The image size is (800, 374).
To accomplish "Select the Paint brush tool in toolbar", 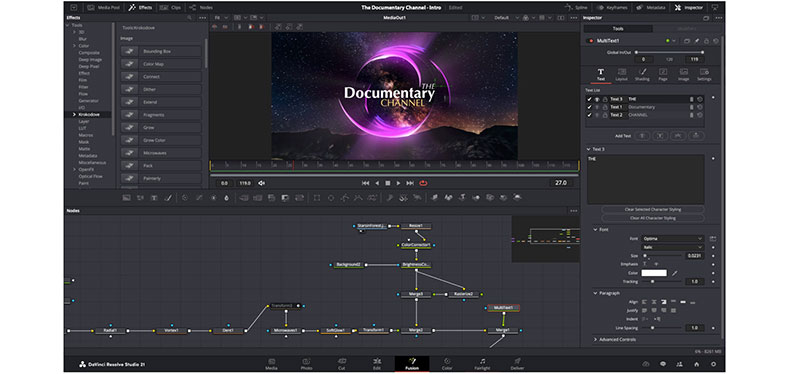I will (x=168, y=198).
